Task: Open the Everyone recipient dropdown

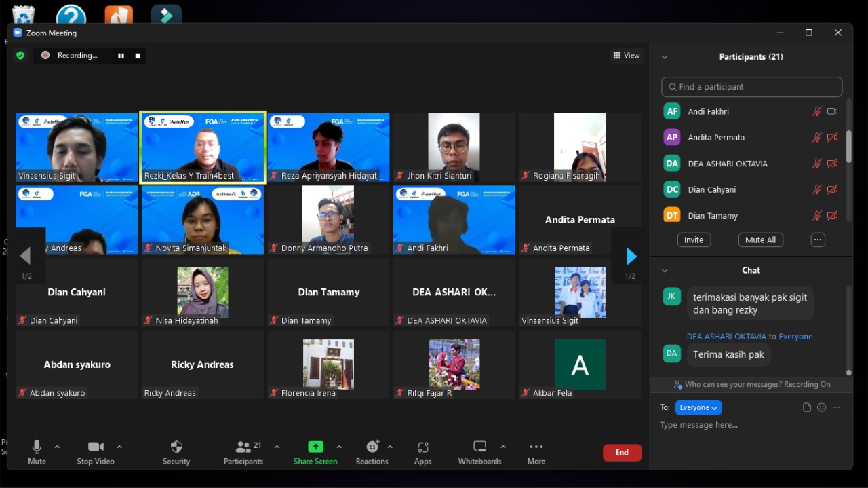Action: click(698, 407)
